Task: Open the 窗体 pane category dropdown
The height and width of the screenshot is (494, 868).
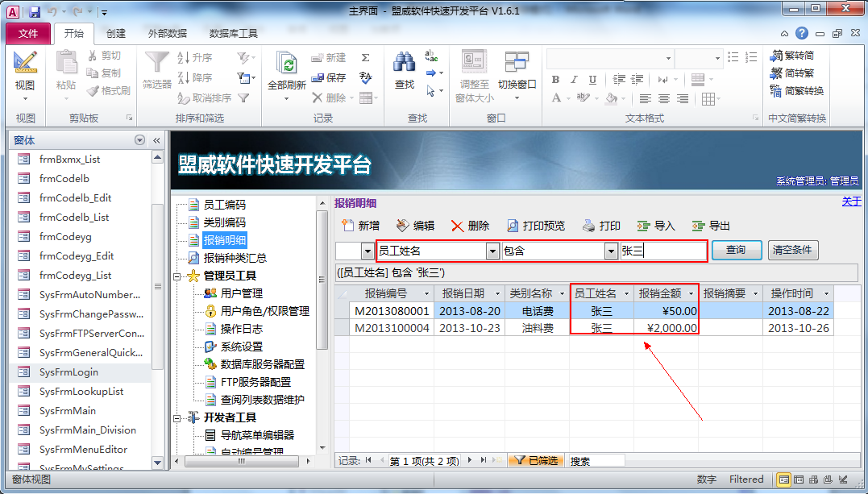Action: pos(139,141)
